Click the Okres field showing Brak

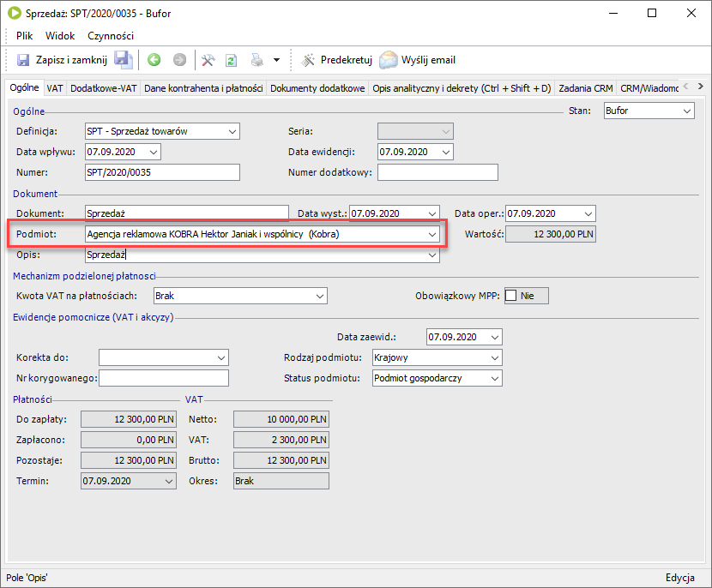(x=281, y=482)
